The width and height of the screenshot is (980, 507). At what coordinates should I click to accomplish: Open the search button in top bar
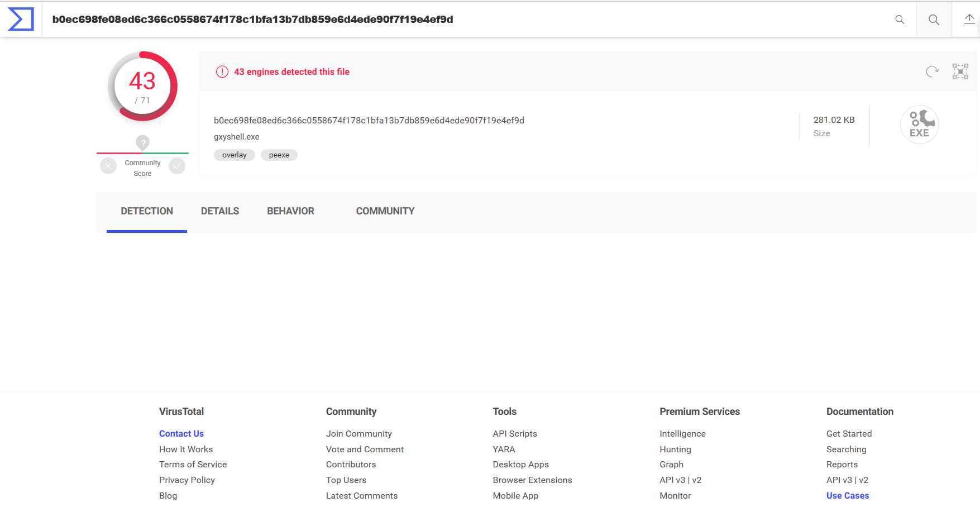click(x=934, y=20)
